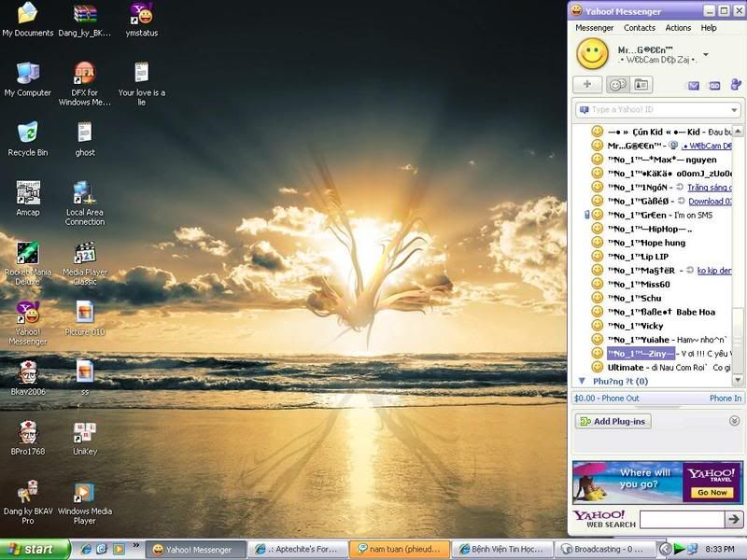
Task: Open Yahoo Mail envelope icon in Messenger
Action: [694, 85]
